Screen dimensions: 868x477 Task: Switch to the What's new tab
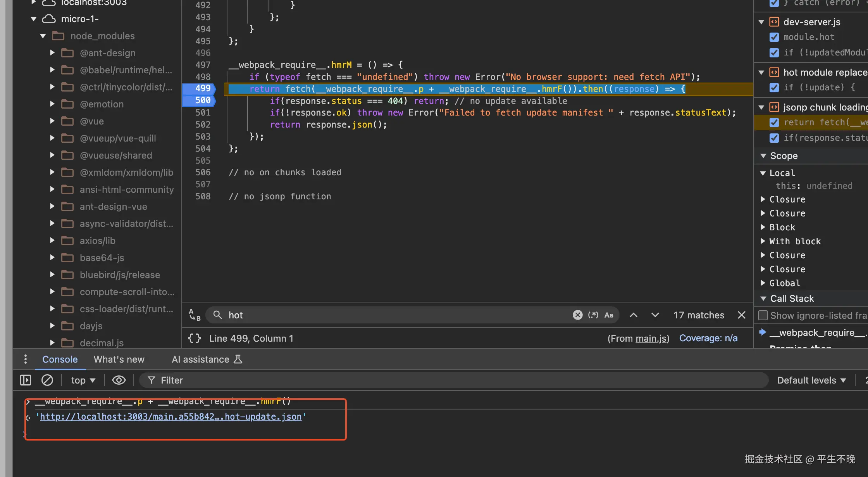point(119,359)
